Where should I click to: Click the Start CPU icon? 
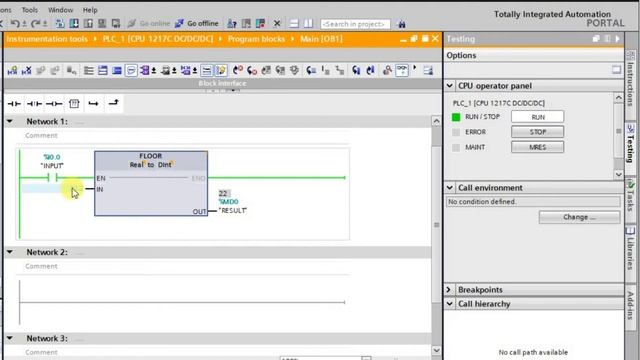[x=246, y=24]
